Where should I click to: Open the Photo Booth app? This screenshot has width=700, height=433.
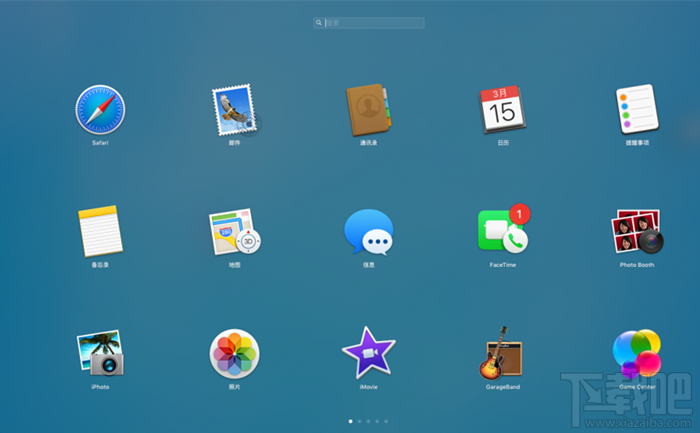pos(637,232)
